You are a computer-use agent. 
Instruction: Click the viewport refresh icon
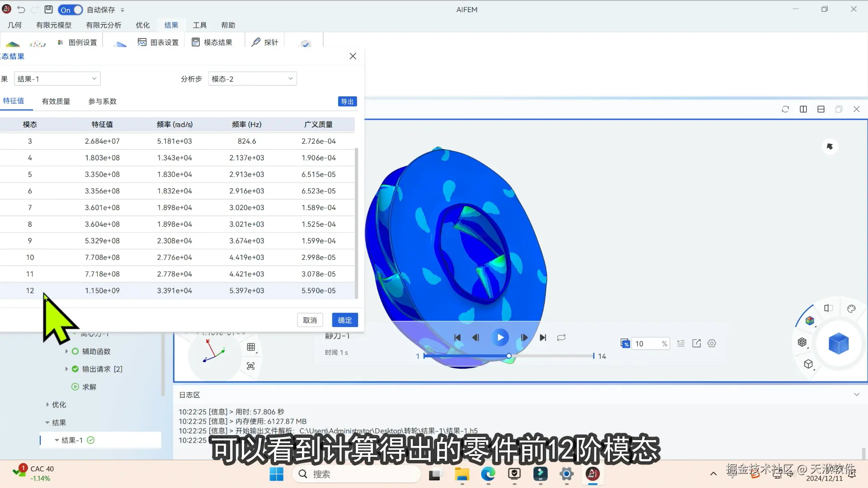(x=785, y=109)
